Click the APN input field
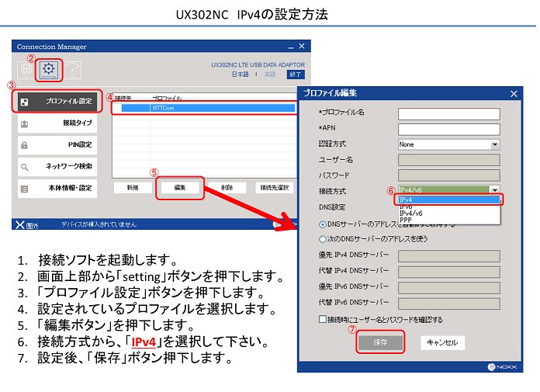Image resolution: width=540 pixels, height=392 pixels. point(449,130)
